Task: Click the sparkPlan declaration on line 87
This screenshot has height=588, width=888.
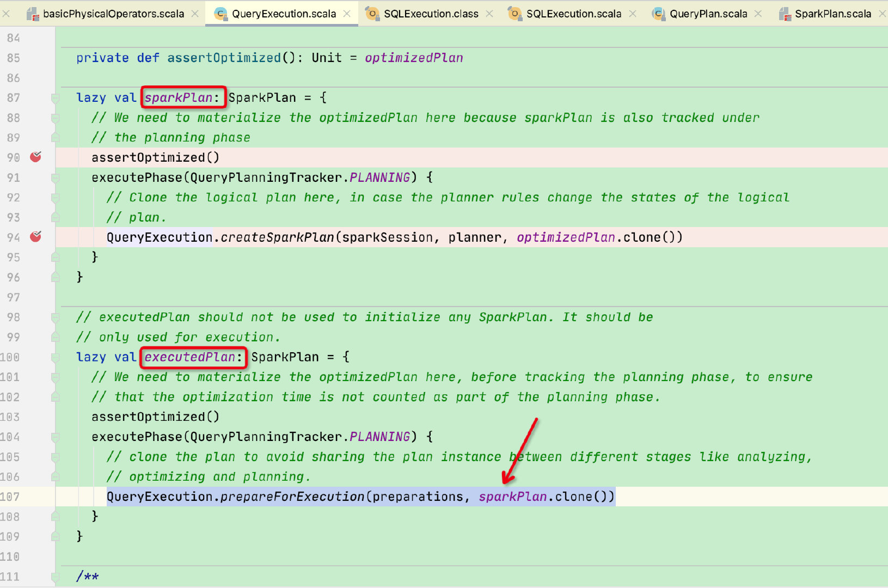Action: click(x=179, y=97)
